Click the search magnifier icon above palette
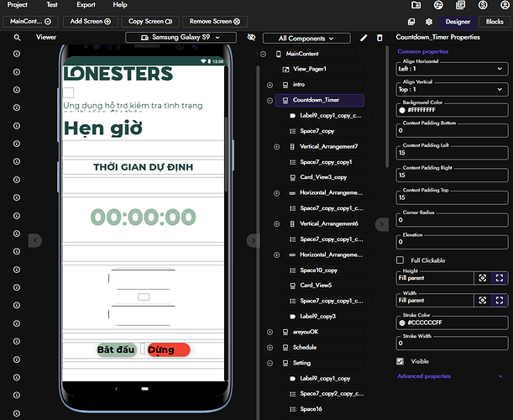The width and height of the screenshot is (513, 420). (17, 38)
